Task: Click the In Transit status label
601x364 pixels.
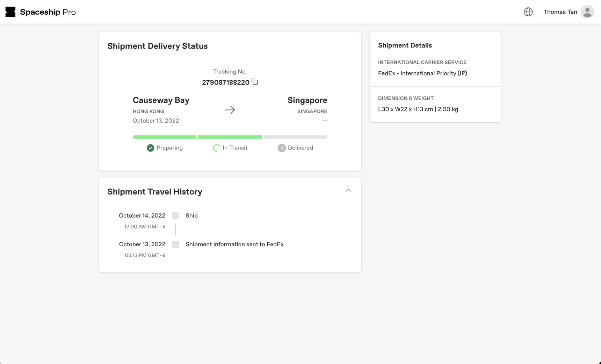Action: pos(235,148)
